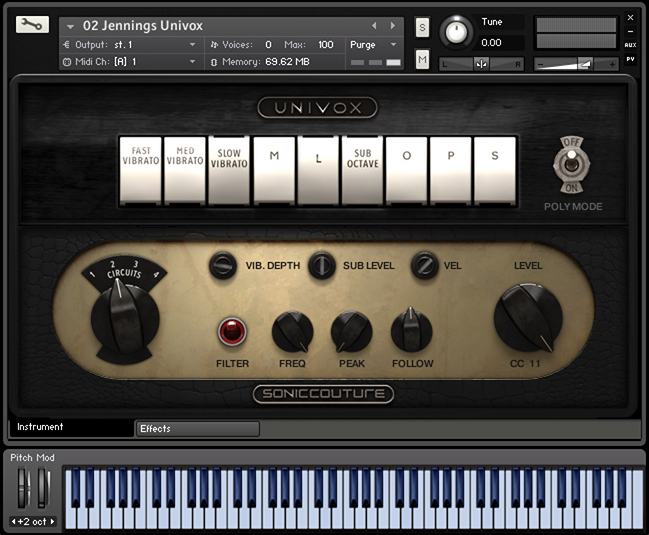
Task: Enable the FAST VIBRATO tab switch
Action: (141, 171)
